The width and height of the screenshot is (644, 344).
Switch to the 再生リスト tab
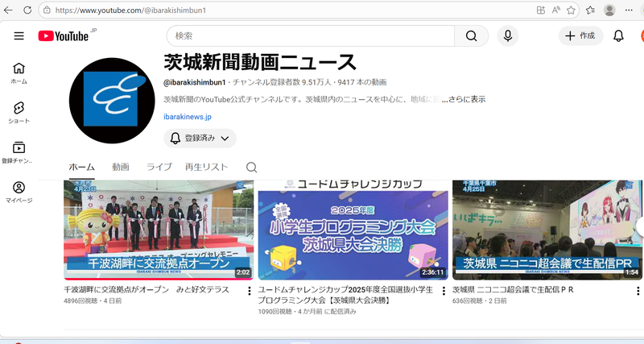click(206, 167)
